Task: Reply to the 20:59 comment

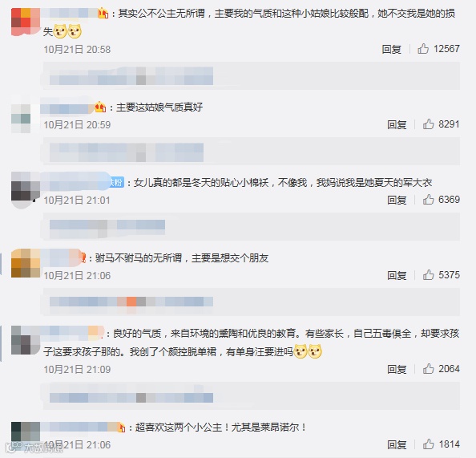Action: [397, 124]
